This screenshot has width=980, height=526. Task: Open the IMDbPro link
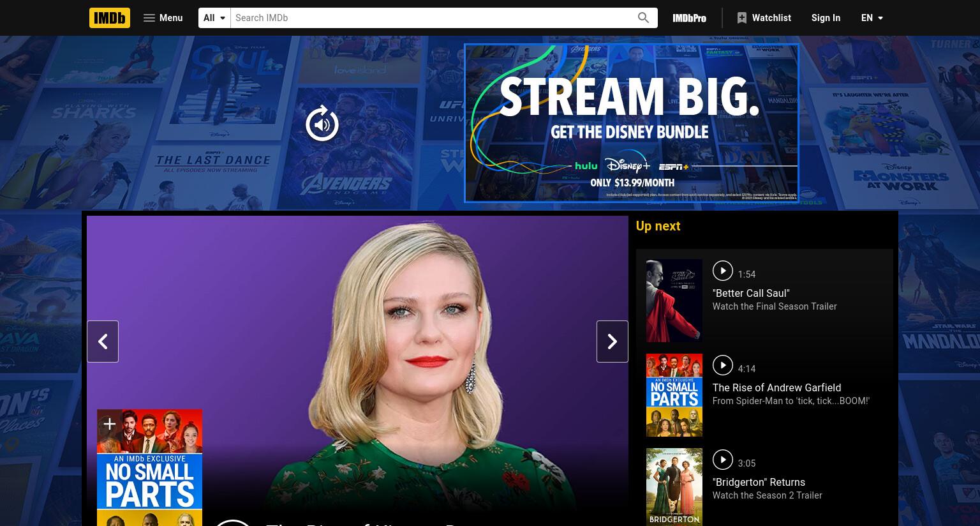click(689, 18)
